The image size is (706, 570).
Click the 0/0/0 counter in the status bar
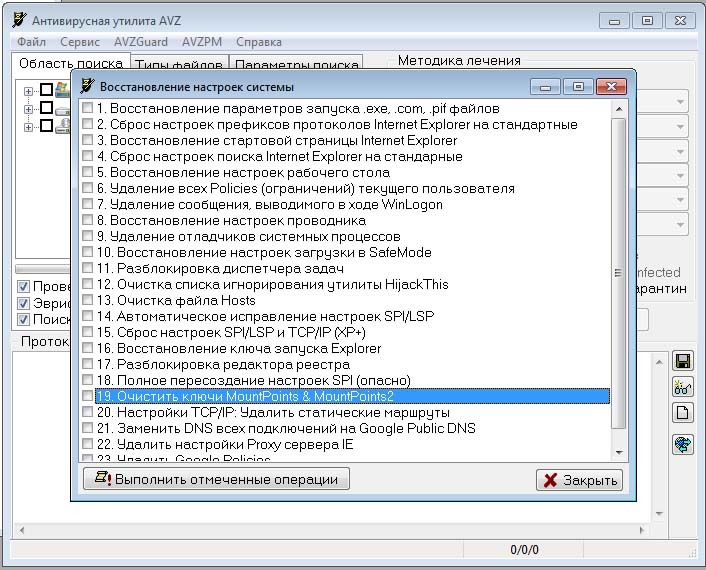[x=524, y=550]
